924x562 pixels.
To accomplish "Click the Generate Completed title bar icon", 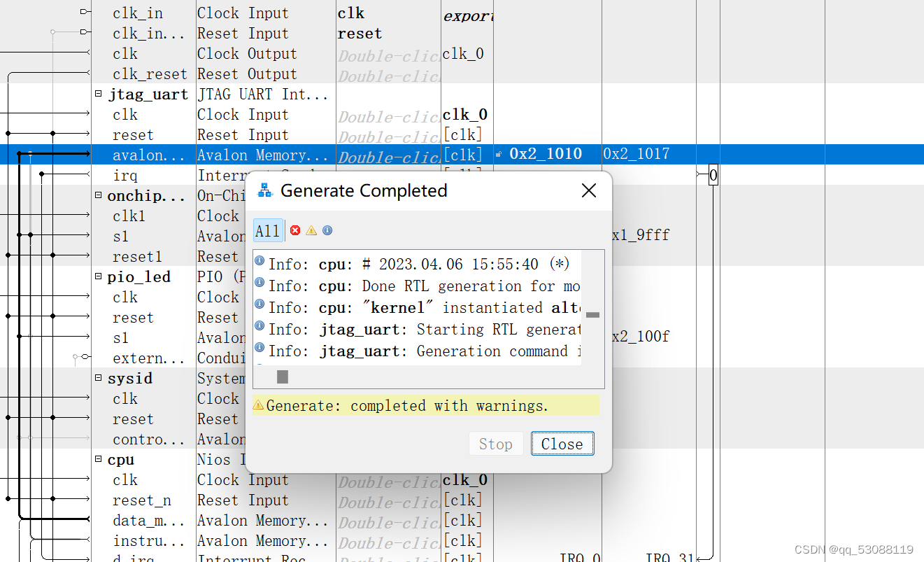I will [x=265, y=190].
